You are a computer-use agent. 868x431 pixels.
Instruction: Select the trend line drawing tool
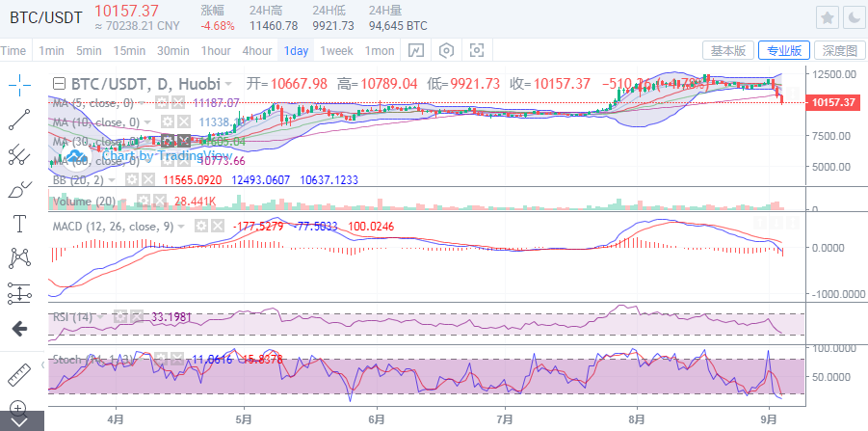pos(19,120)
